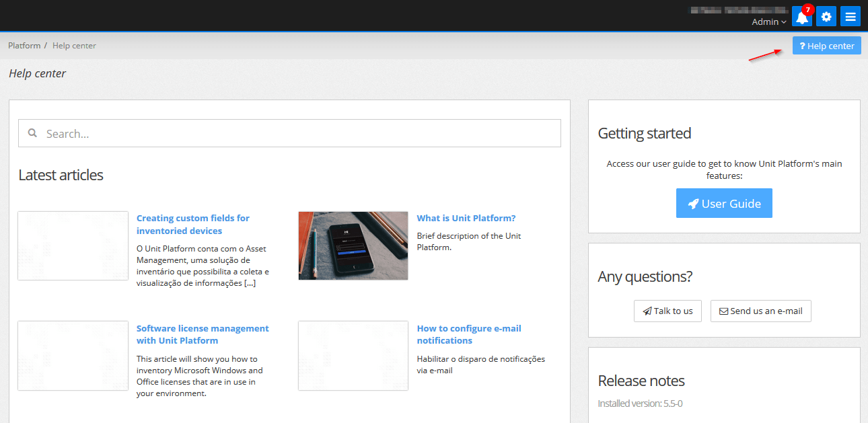
Task: Click the Brief description of the Unit Platform text
Action: [x=469, y=241]
